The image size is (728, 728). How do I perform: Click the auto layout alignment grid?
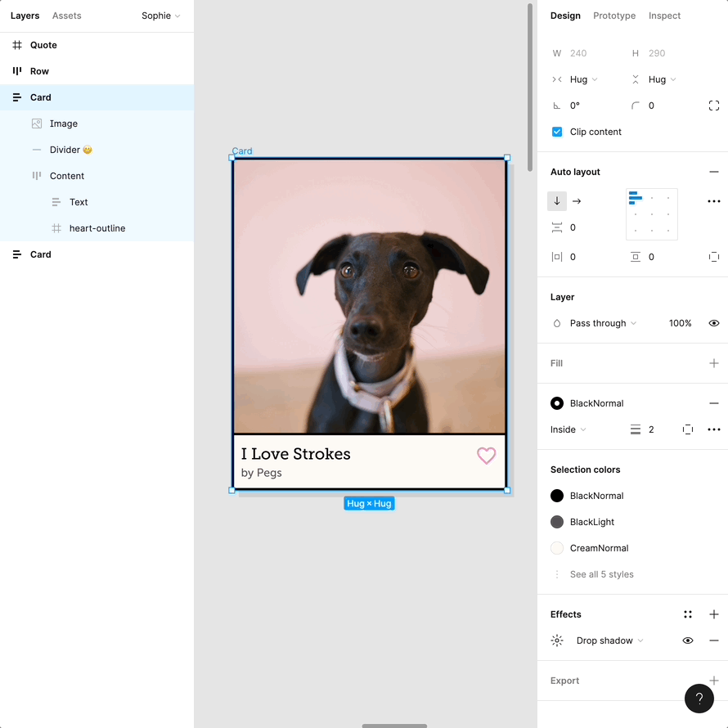pyautogui.click(x=651, y=214)
